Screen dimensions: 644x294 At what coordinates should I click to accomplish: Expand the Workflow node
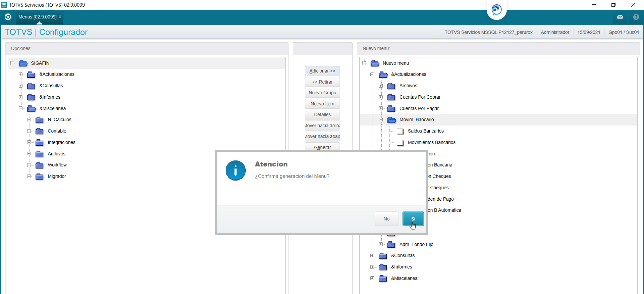[x=29, y=165]
